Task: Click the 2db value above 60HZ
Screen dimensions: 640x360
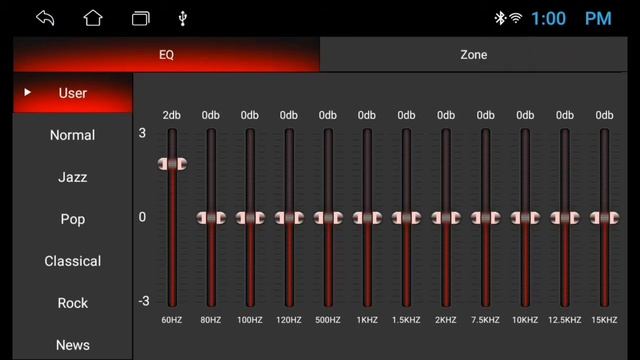Action: (172, 116)
